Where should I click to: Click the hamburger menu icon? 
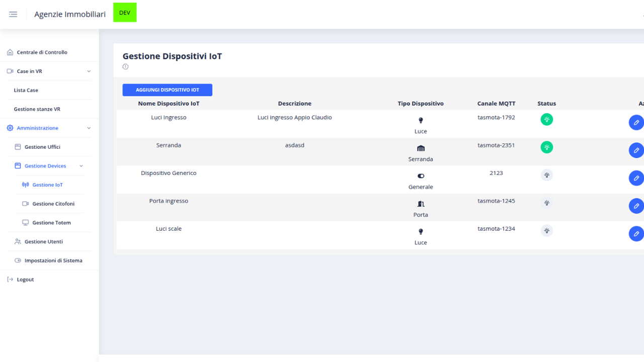click(x=13, y=14)
